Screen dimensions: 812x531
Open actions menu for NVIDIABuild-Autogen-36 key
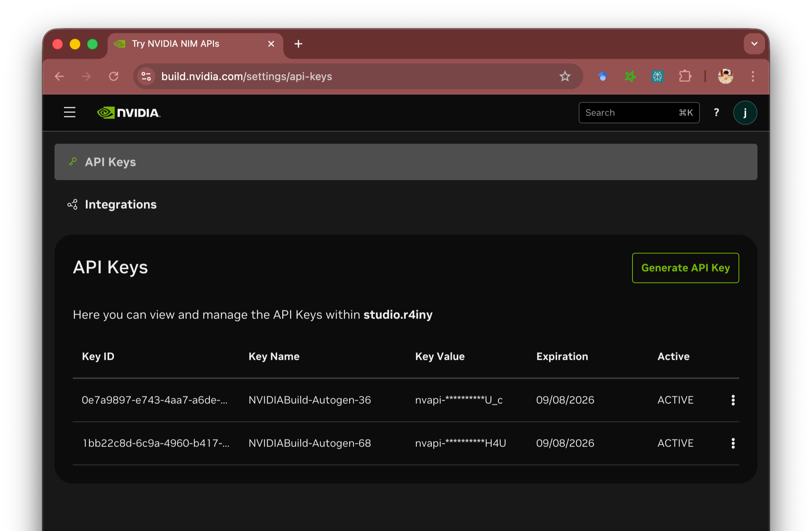733,400
